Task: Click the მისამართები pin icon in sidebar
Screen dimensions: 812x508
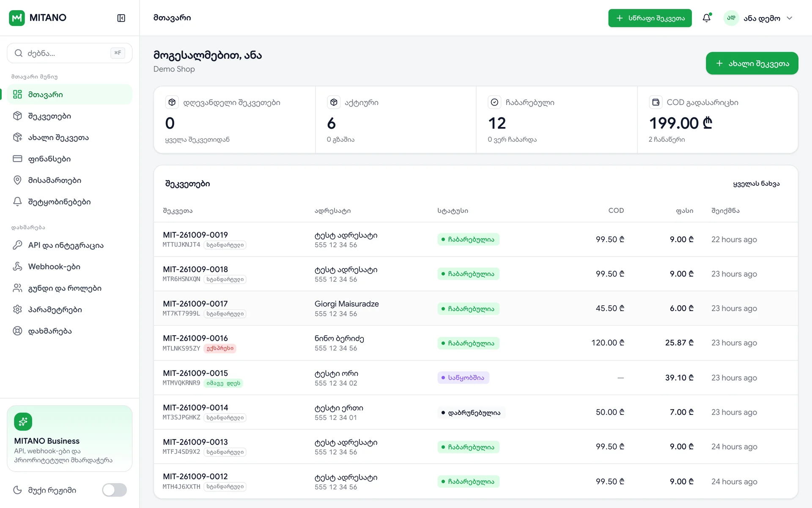Action: click(x=17, y=180)
